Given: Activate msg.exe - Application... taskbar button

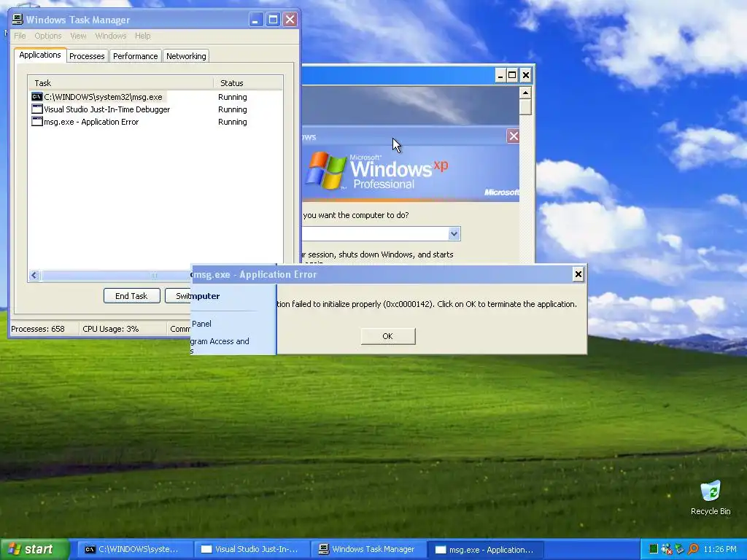Looking at the screenshot, I should (x=485, y=550).
